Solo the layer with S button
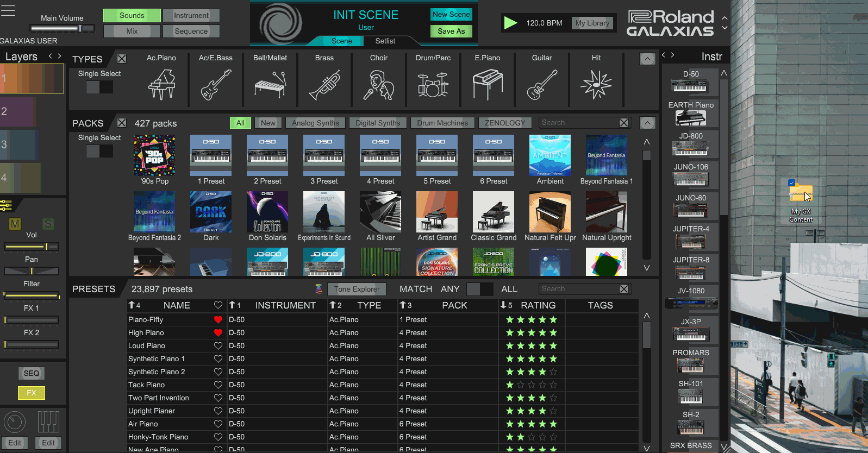Image resolution: width=868 pixels, height=453 pixels. (48, 224)
